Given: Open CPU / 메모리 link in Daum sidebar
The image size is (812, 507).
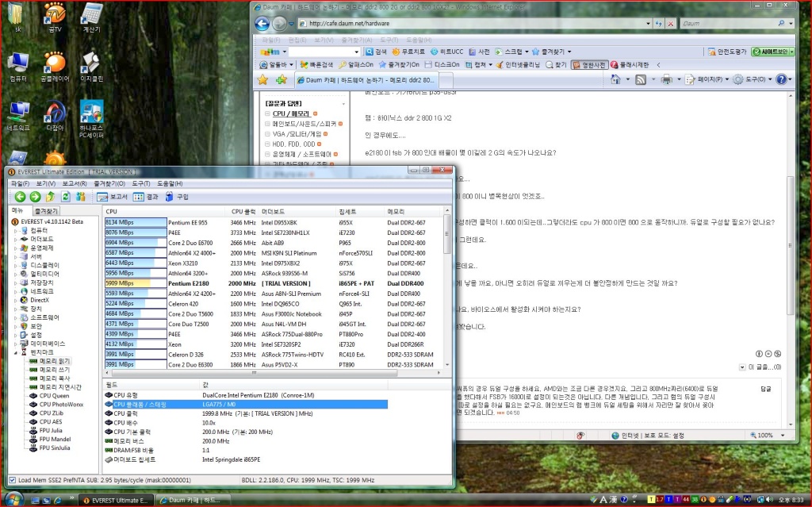Looking at the screenshot, I should click(291, 114).
